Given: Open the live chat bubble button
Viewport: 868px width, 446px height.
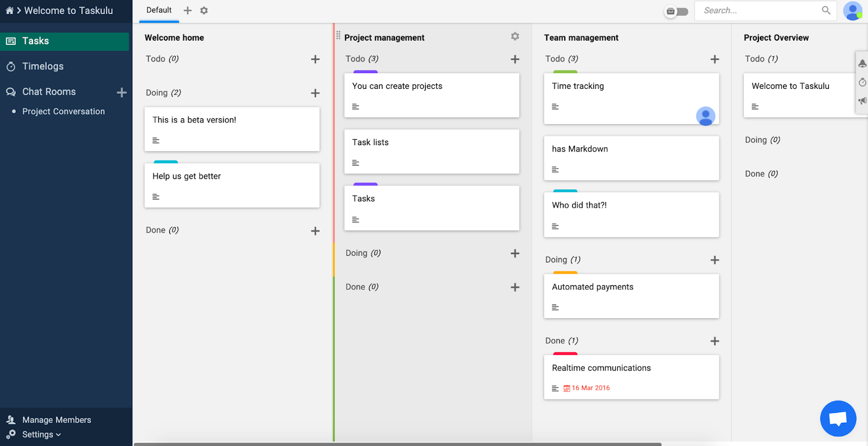Looking at the screenshot, I should (838, 418).
